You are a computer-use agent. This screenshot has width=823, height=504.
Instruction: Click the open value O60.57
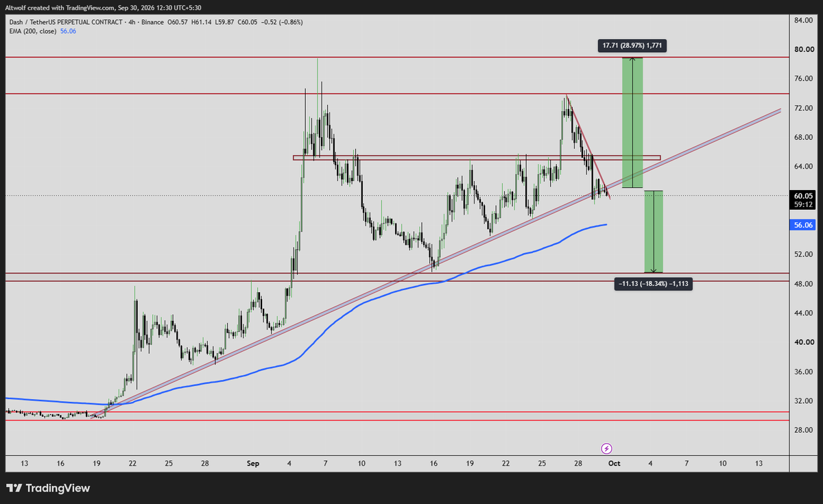(x=178, y=22)
